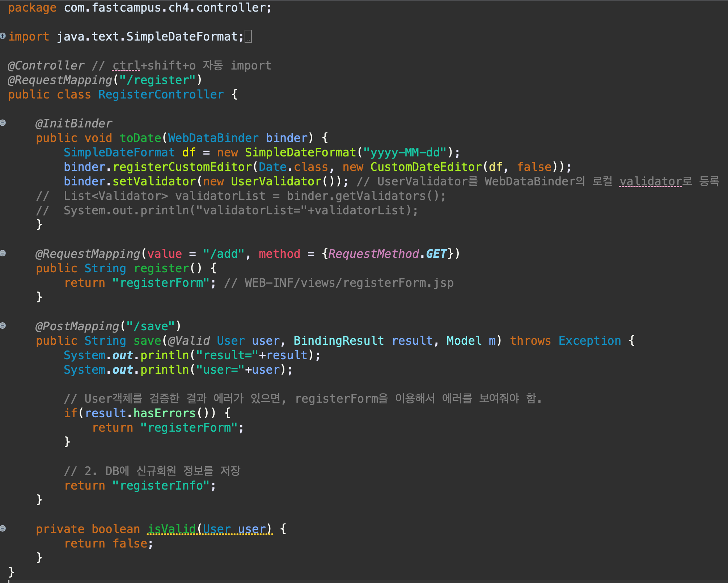Click the folded imports placeholder box
Screen dimensions: 728x583
[x=248, y=37]
